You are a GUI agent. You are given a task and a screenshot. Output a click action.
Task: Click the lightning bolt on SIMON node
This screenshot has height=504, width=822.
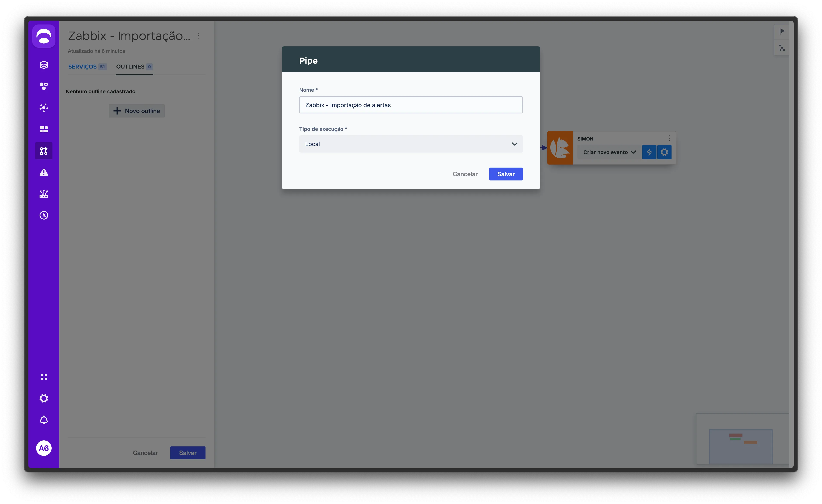click(x=649, y=152)
